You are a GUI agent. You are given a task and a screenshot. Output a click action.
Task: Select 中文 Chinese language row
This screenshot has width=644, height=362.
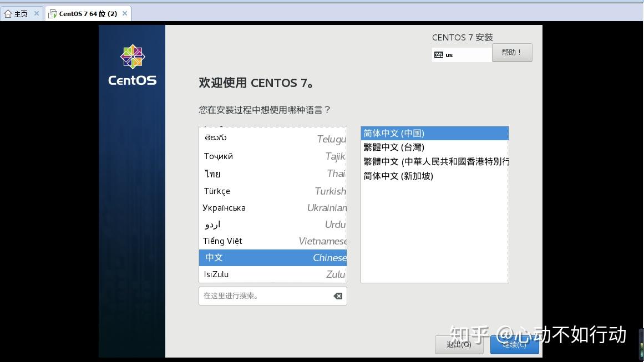(273, 258)
